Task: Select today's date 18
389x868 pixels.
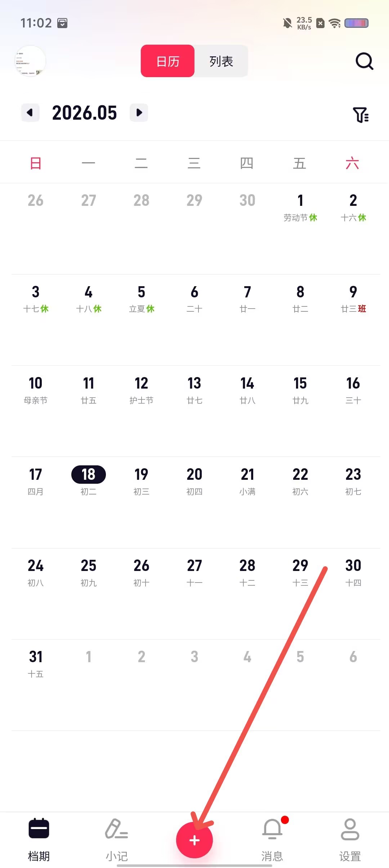Action: pos(89,474)
